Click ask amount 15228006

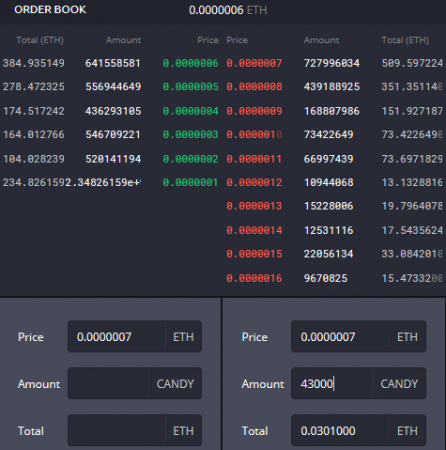pyautogui.click(x=329, y=206)
